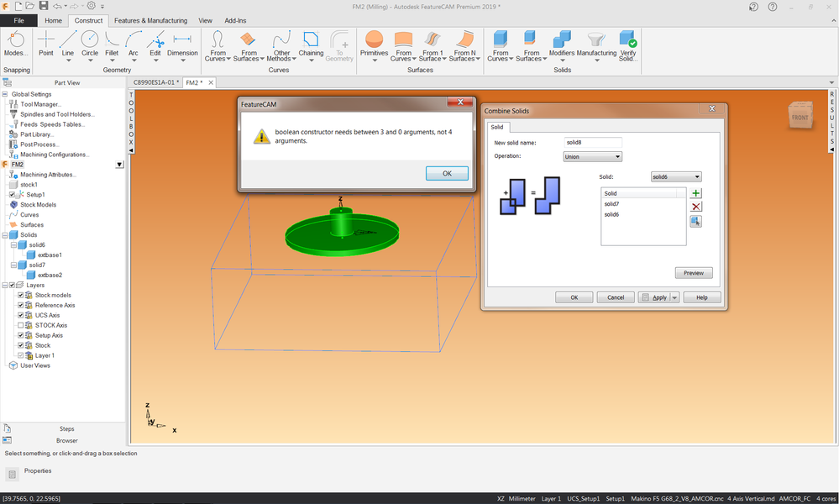Open the Apply button dropdown arrow
The image size is (839, 504).
pos(674,297)
